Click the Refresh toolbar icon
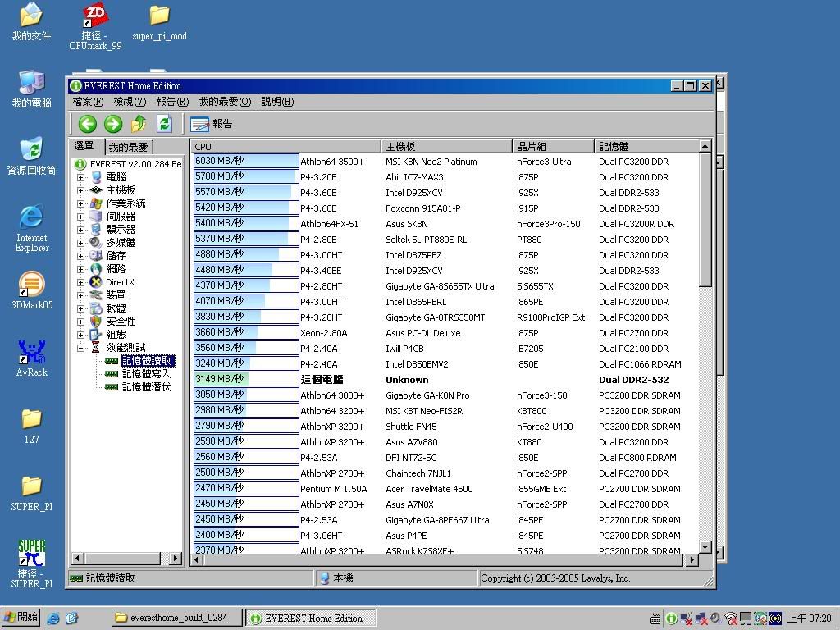840x630 pixels. coord(164,124)
